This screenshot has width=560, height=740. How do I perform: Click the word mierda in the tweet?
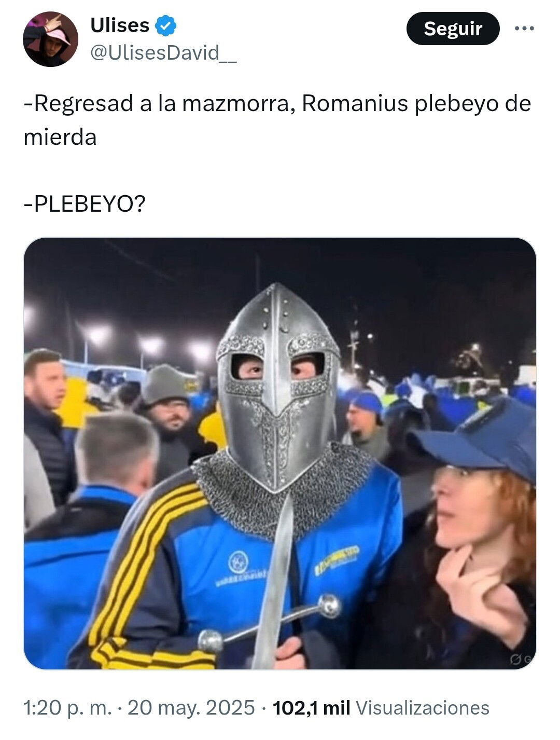coord(60,138)
